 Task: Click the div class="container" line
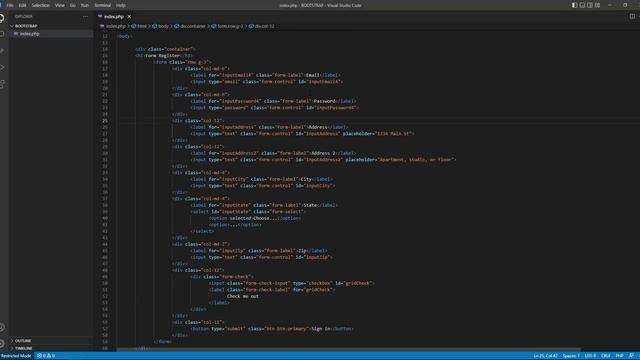[165, 49]
